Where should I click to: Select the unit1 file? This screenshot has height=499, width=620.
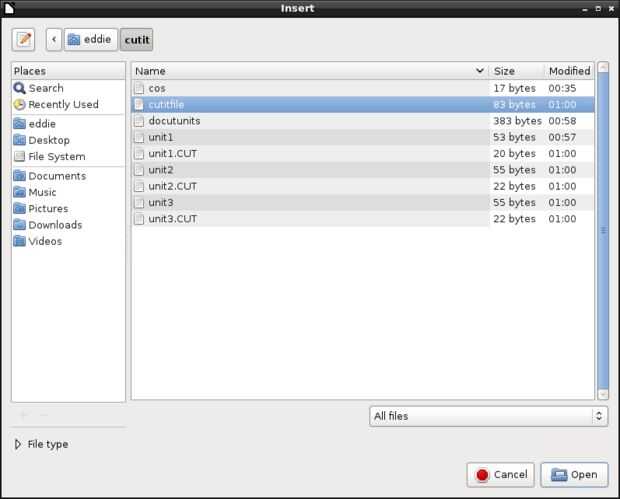coord(363,137)
